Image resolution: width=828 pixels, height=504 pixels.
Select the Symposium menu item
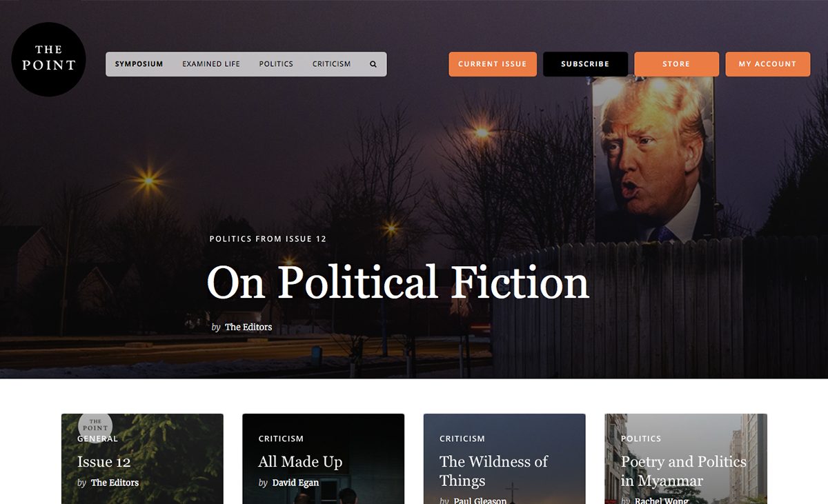point(139,64)
